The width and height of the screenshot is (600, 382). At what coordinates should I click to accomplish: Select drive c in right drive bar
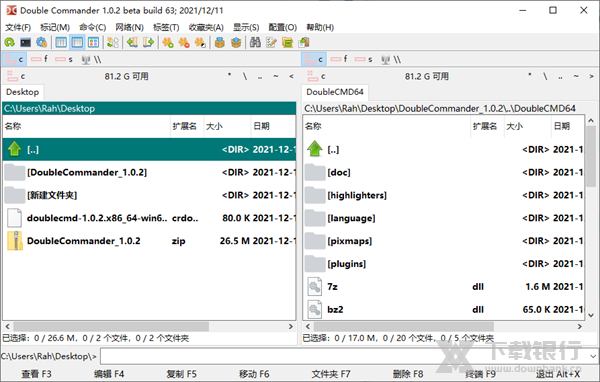pyautogui.click(x=314, y=59)
